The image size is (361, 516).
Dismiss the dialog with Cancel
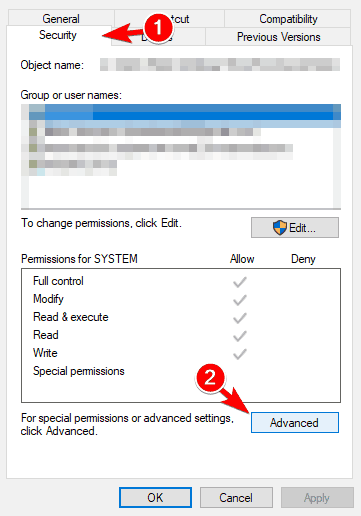pos(236,498)
